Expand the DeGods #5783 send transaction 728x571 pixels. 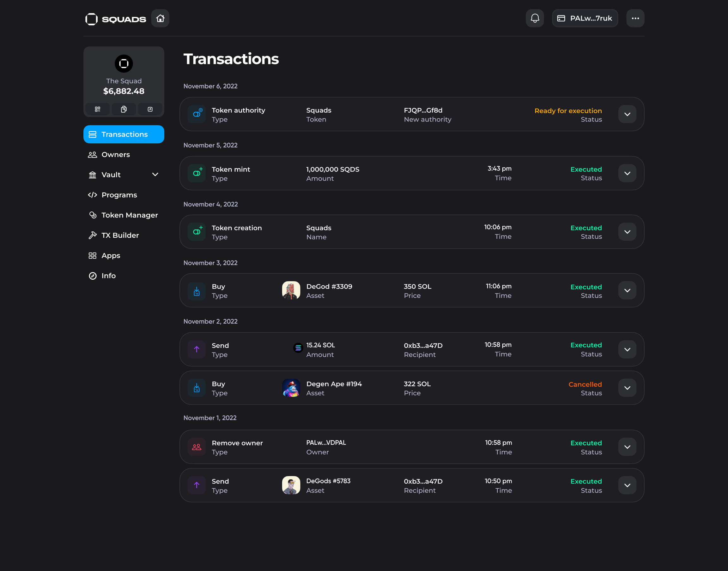click(x=627, y=485)
